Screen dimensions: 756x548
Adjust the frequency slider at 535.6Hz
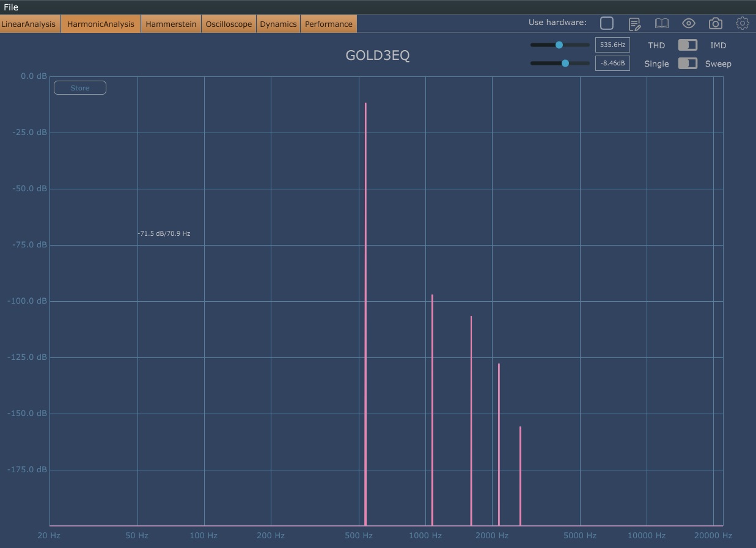point(559,45)
